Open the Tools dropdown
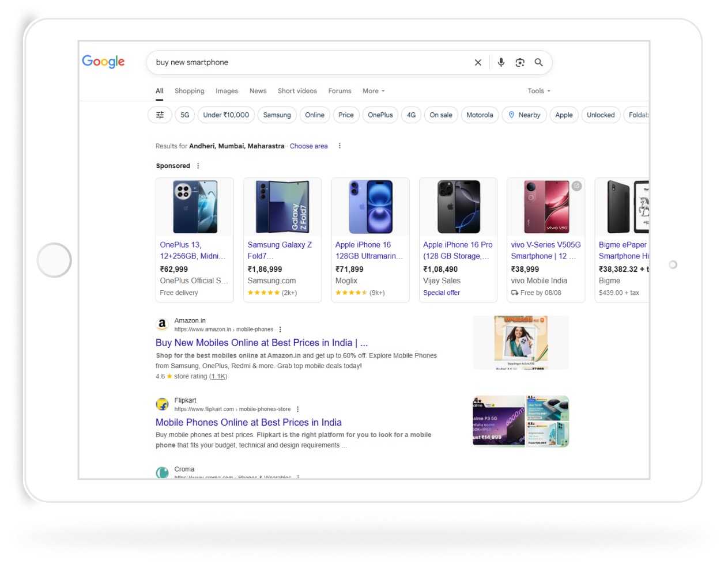 pyautogui.click(x=538, y=91)
